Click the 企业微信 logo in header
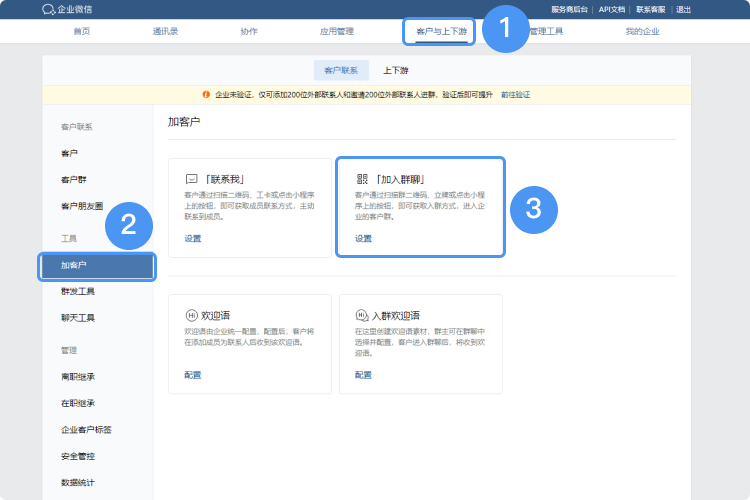750x500 pixels. click(67, 9)
